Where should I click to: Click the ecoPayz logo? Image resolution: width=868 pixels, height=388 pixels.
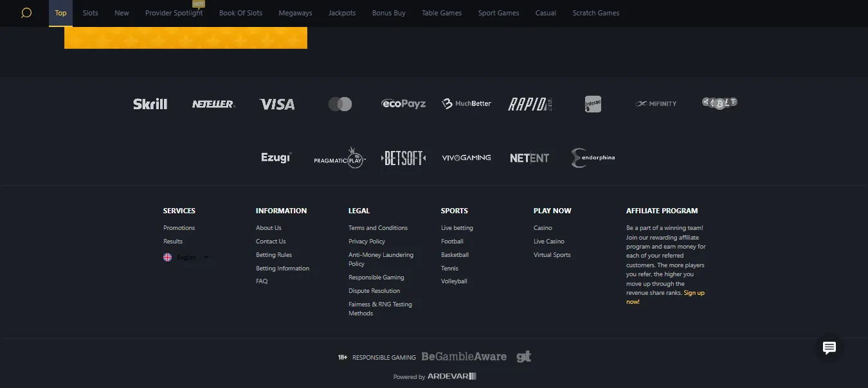403,104
